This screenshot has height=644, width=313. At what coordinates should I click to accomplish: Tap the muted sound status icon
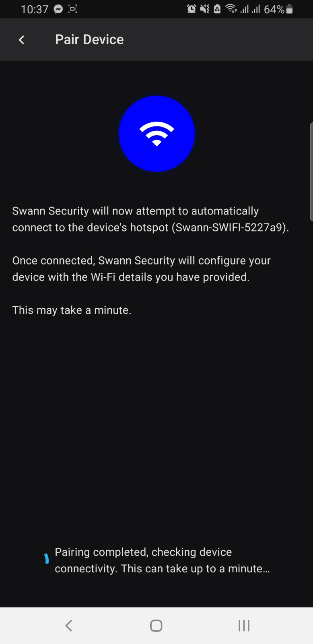[x=205, y=9]
